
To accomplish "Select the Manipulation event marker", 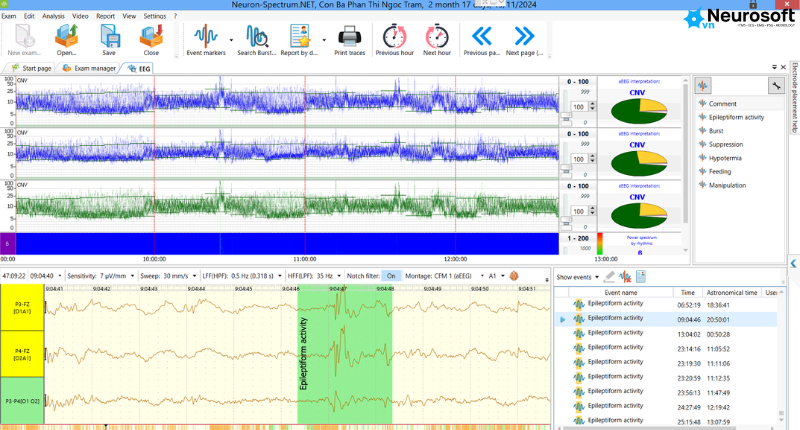I will point(727,186).
